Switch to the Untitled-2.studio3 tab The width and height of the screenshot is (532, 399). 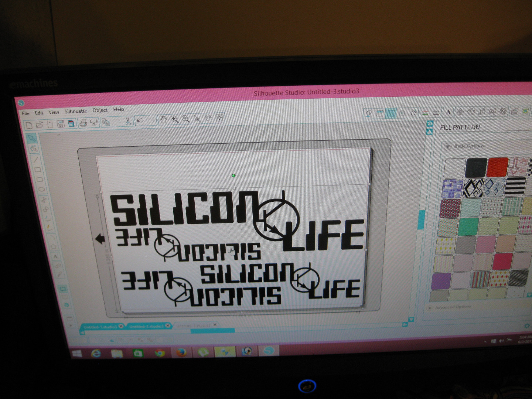click(146, 326)
